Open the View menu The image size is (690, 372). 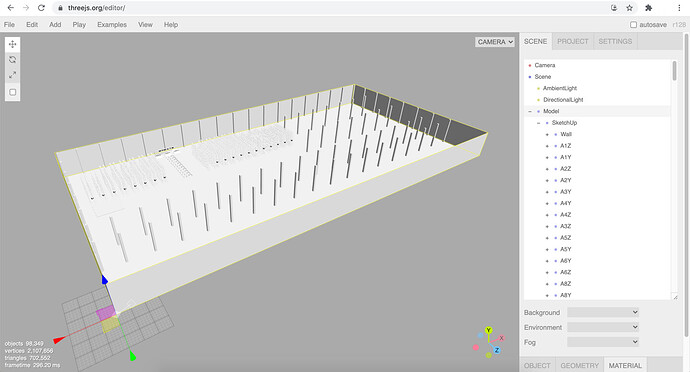[145, 25]
